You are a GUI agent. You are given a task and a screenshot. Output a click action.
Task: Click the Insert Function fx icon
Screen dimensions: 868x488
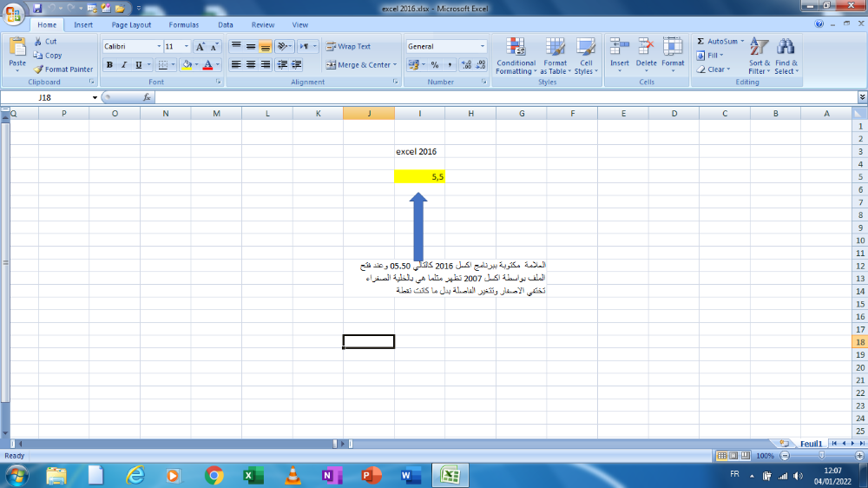point(147,97)
